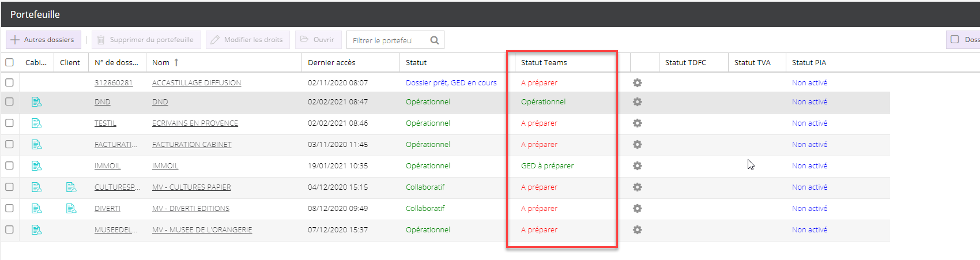This screenshot has width=980, height=260.
Task: Check the box for DND row
Action: [x=9, y=101]
